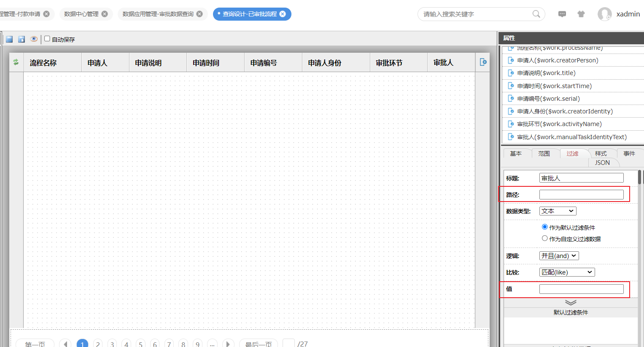Switch to the 数据中心管理 tab
This screenshot has height=347, width=644.
point(81,14)
